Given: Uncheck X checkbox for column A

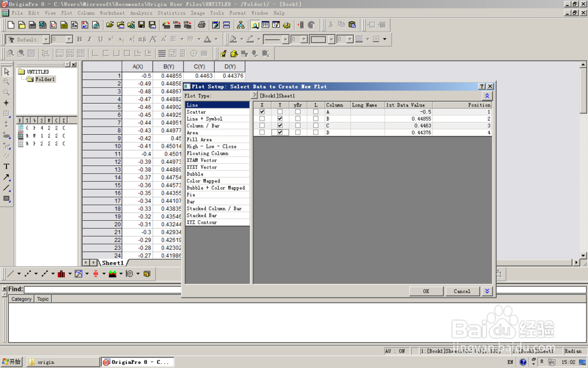Looking at the screenshot, I should click(x=262, y=111).
